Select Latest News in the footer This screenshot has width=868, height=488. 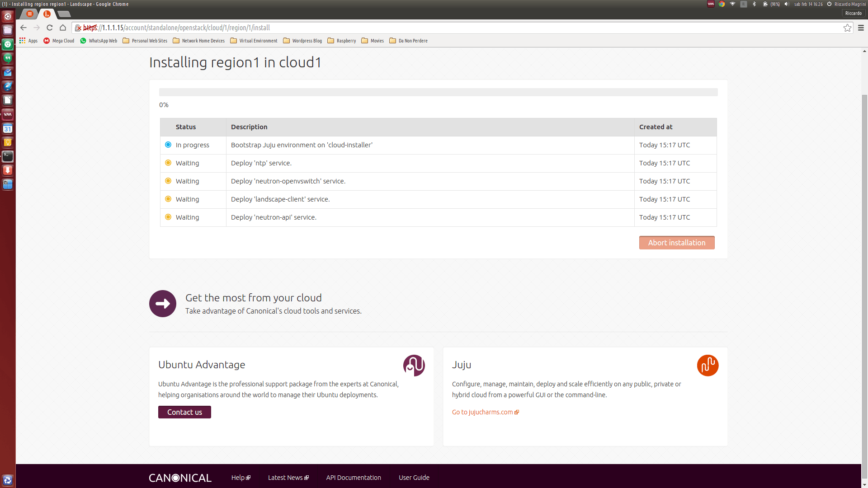point(288,477)
